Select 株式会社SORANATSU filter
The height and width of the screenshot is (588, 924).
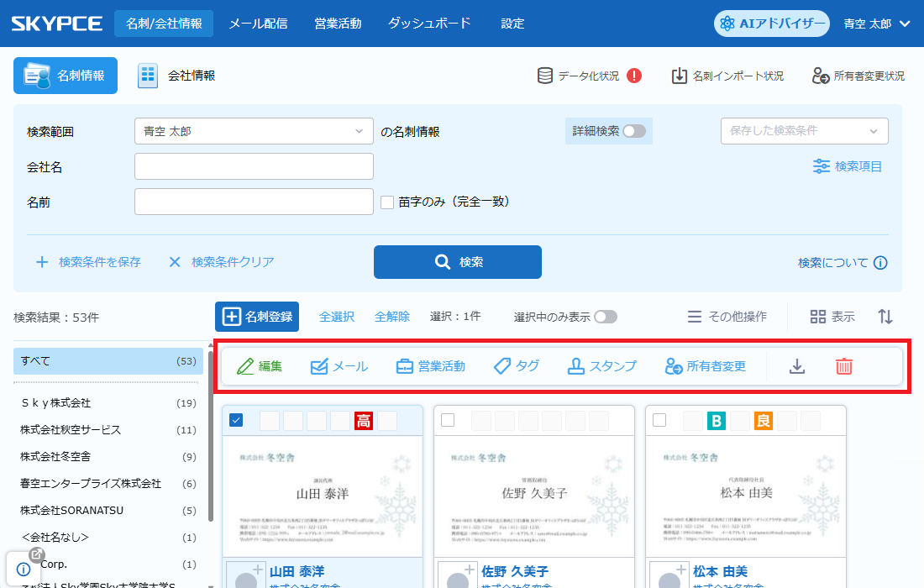pyautogui.click(x=108, y=510)
